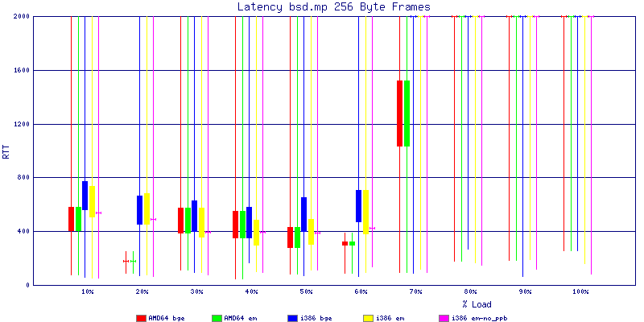
Task: Click the chart title 'Latency bsd.mp 256 Byte Frames'
Action: [x=334, y=6]
